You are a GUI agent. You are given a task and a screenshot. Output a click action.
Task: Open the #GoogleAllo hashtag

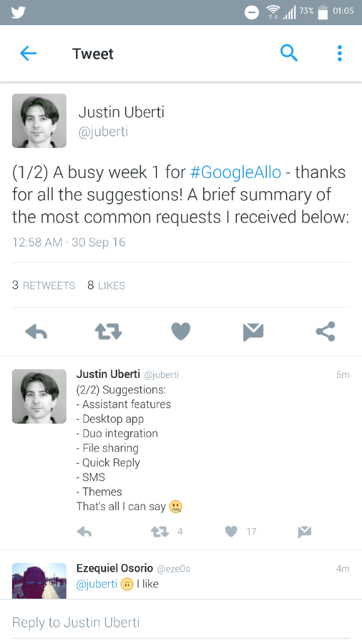tap(236, 172)
